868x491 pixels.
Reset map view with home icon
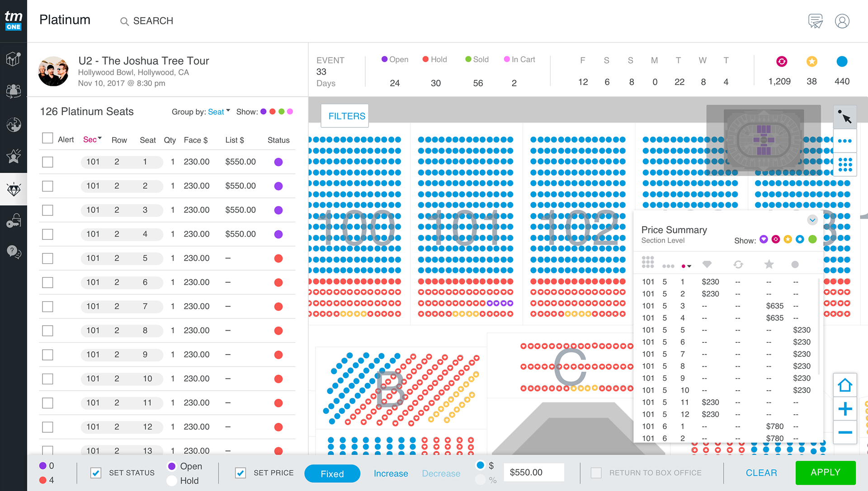pos(845,385)
